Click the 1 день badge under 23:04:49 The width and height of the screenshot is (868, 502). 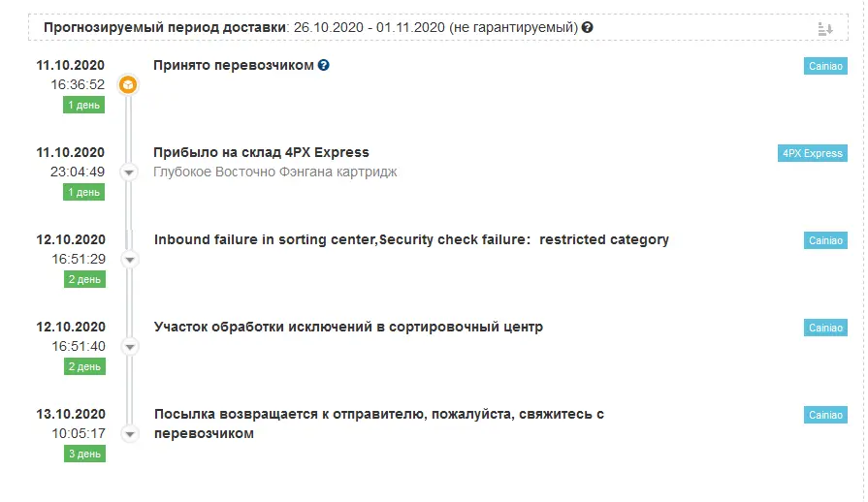[x=83, y=193]
